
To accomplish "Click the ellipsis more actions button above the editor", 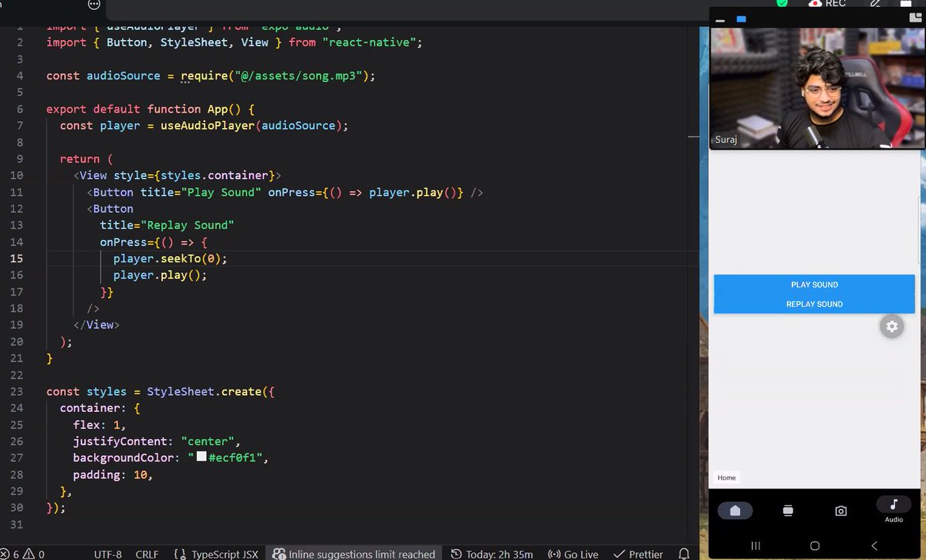I will [94, 4].
